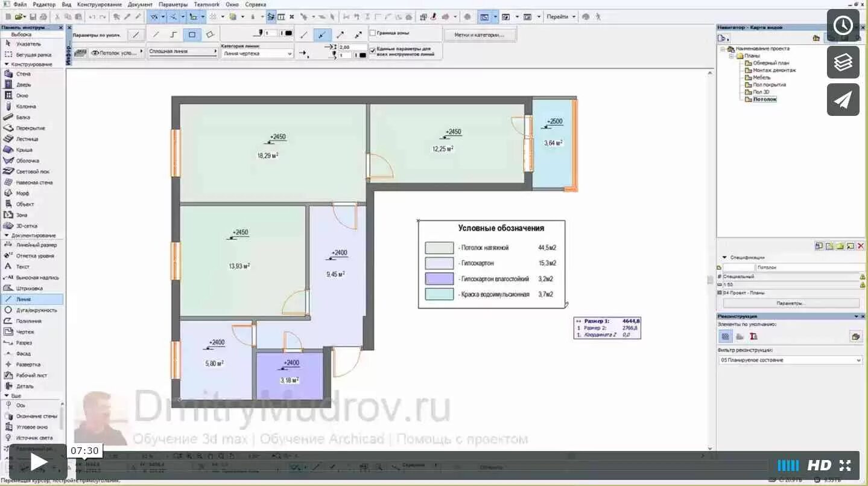
Task: Uncheck Единые параметры для всех инструментов линий
Action: pos(373,51)
